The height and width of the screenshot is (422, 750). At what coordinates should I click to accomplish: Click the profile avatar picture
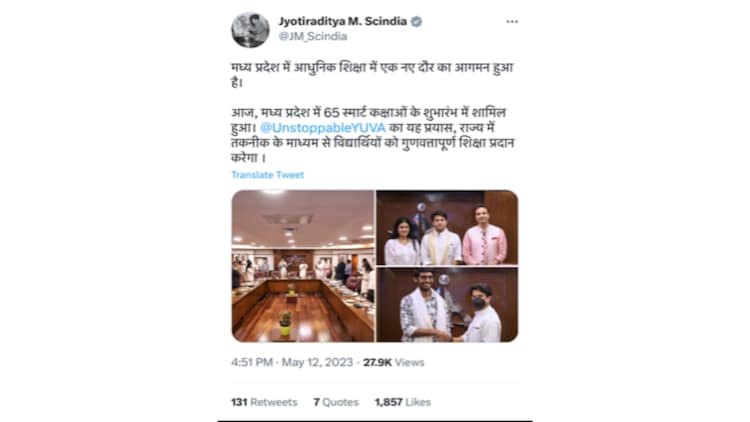pos(250,30)
